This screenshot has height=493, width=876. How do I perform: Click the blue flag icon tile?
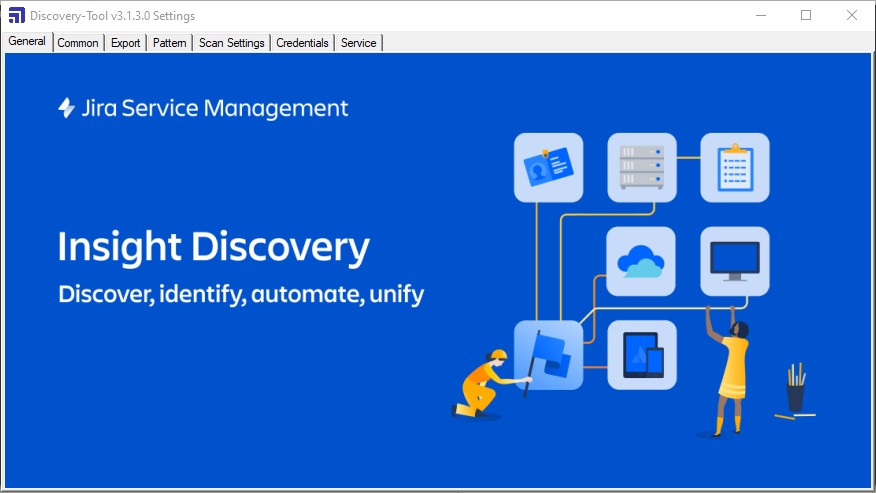click(549, 355)
